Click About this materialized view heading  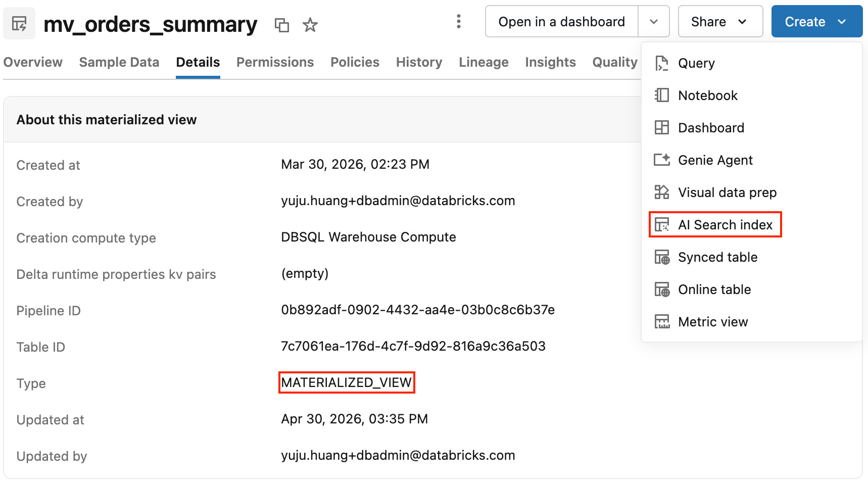107,120
